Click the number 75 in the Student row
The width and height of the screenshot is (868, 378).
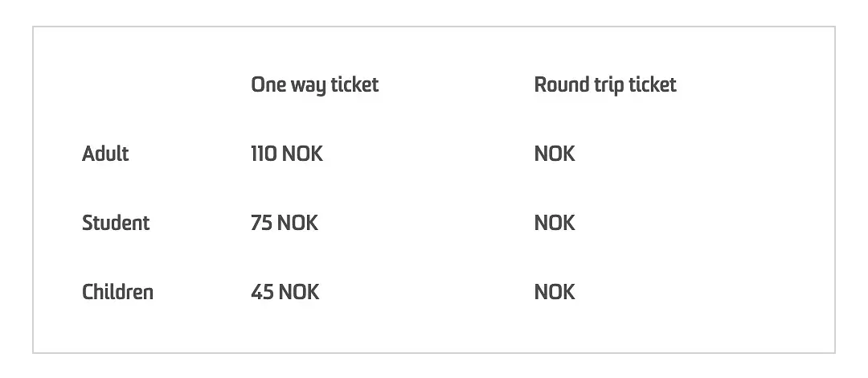[261, 223]
